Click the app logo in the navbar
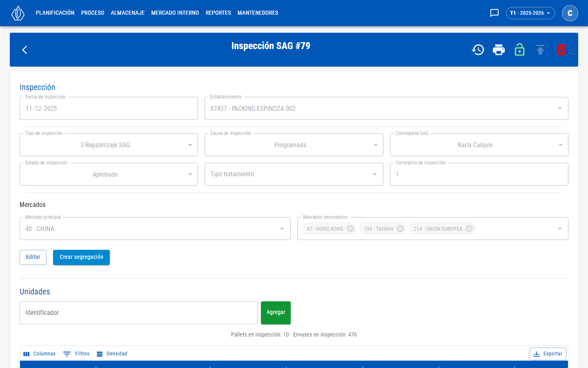This screenshot has height=368, width=588. pyautogui.click(x=18, y=13)
